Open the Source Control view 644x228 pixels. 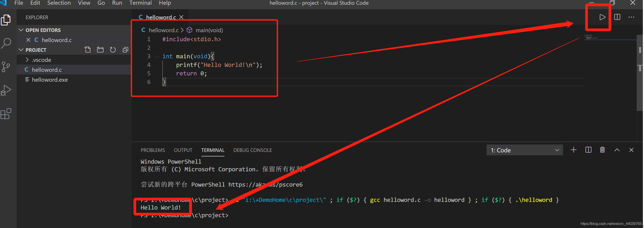point(5,67)
